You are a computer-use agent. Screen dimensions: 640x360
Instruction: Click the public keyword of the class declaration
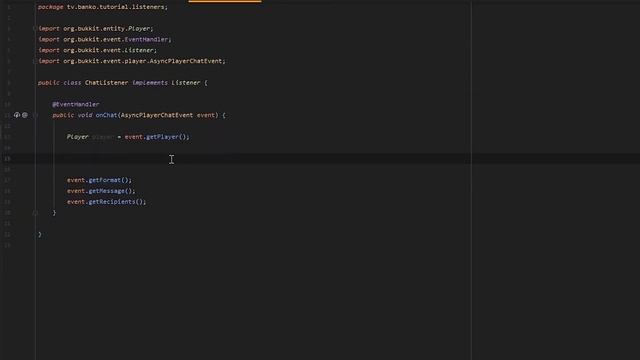coord(49,83)
